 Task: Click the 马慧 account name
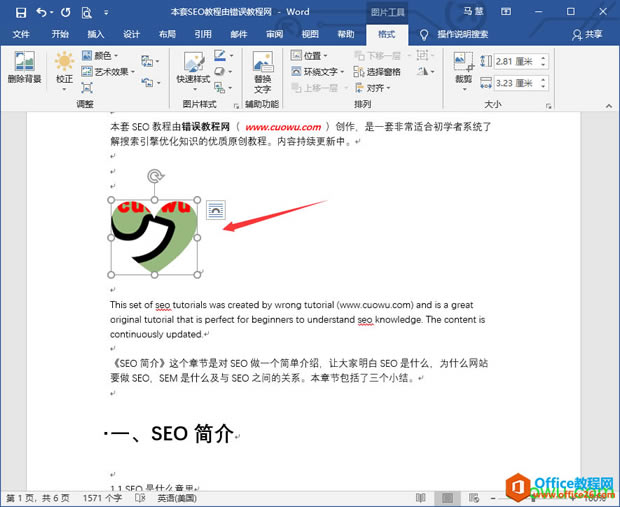pos(473,11)
